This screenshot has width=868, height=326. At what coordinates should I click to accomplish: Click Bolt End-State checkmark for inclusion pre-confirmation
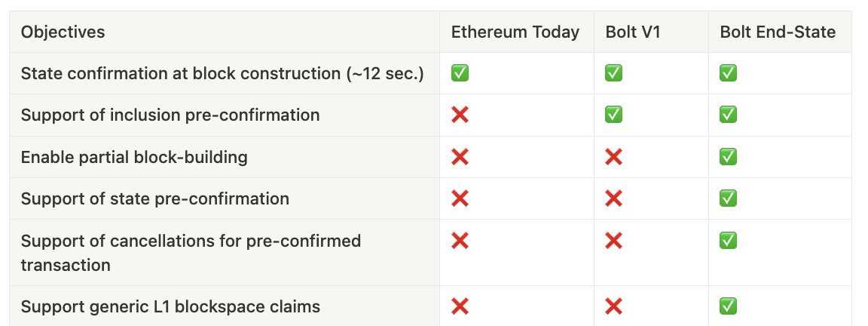pyautogui.click(x=728, y=115)
